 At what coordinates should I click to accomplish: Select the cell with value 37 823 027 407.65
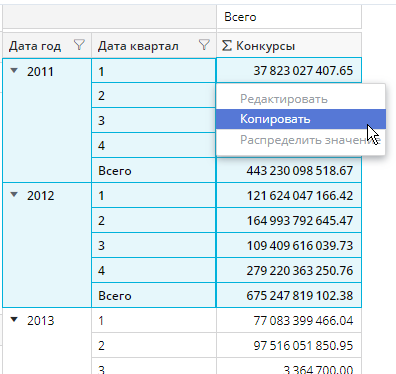coord(289,70)
